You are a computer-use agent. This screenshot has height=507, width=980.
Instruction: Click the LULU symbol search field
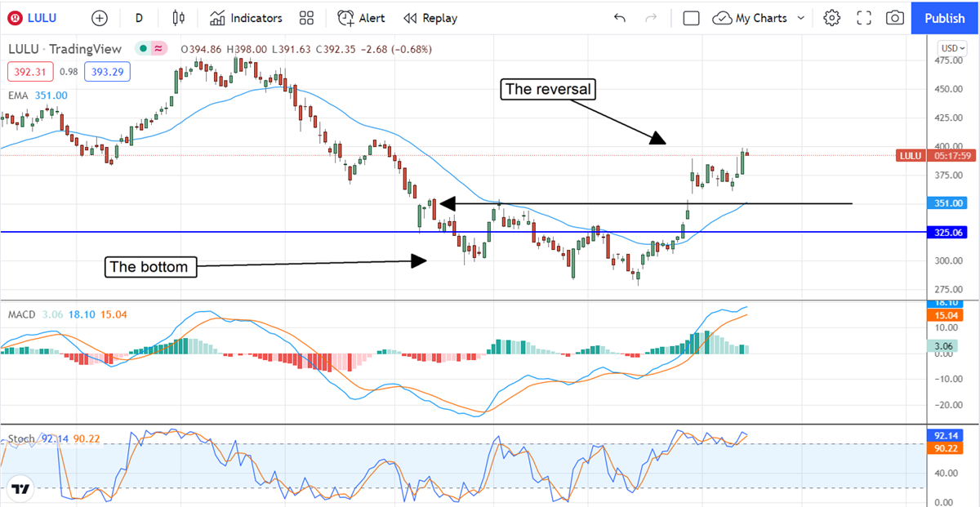pos(41,18)
